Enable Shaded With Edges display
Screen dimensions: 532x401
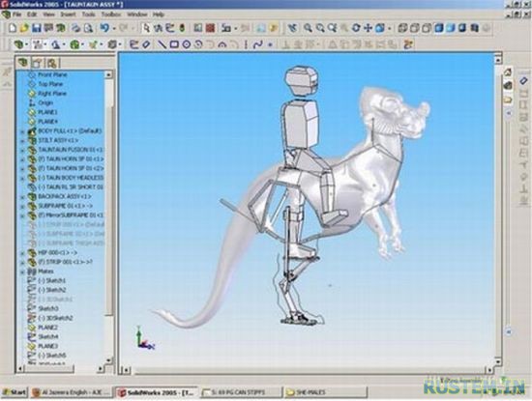click(x=439, y=28)
